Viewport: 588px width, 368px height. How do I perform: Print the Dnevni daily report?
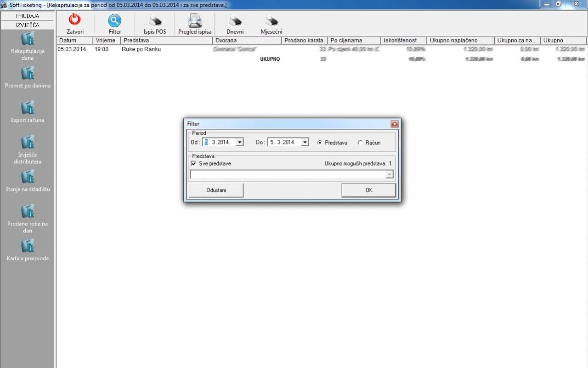pyautogui.click(x=235, y=21)
